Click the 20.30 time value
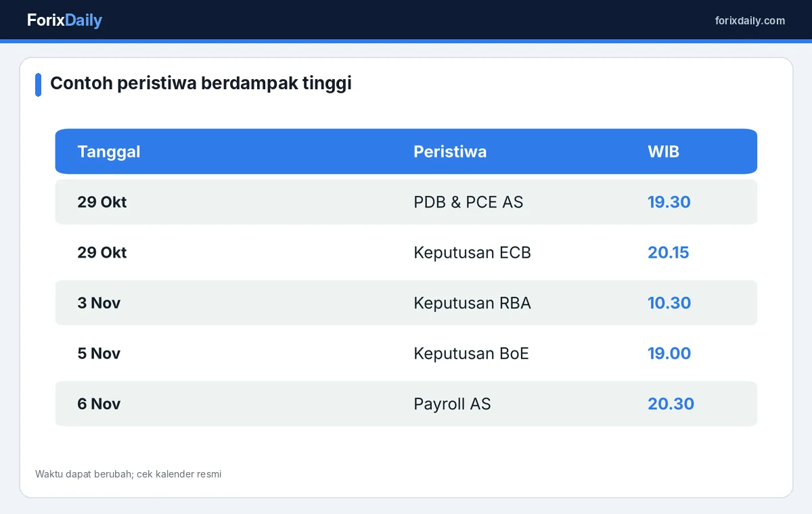The height and width of the screenshot is (514, 812). pos(671,404)
